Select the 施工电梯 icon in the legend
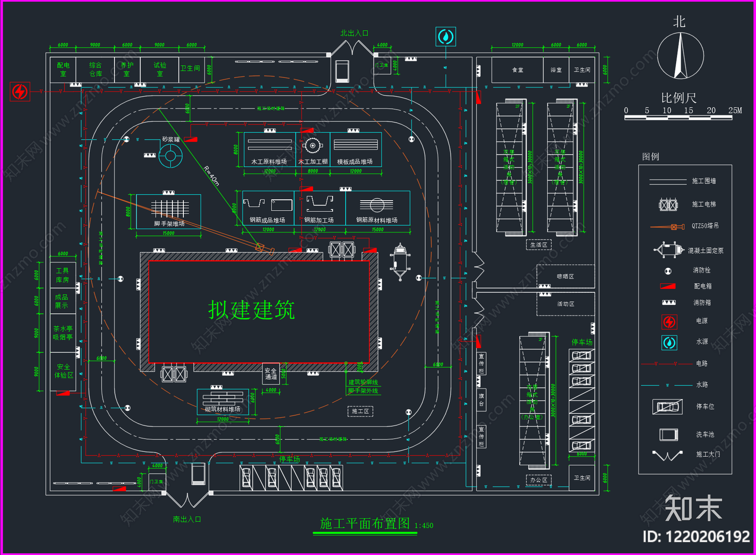The width and height of the screenshot is (756, 555). click(668, 205)
